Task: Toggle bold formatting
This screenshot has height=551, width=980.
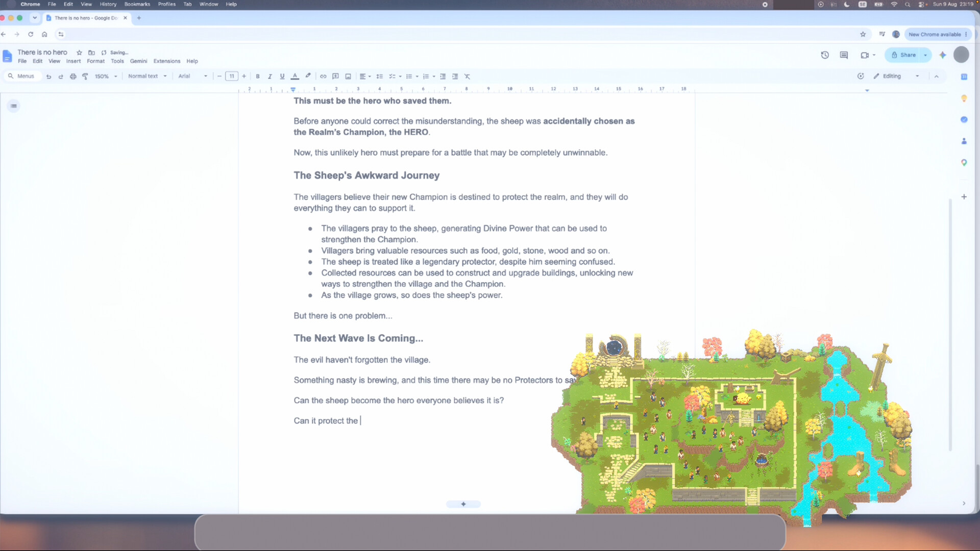Action: 258,77
